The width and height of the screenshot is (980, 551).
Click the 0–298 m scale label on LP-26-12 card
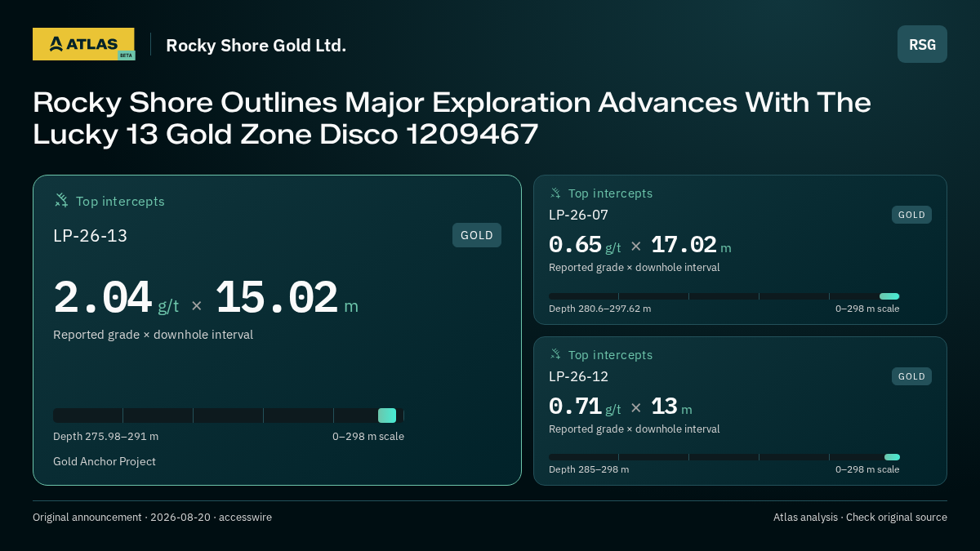click(867, 469)
